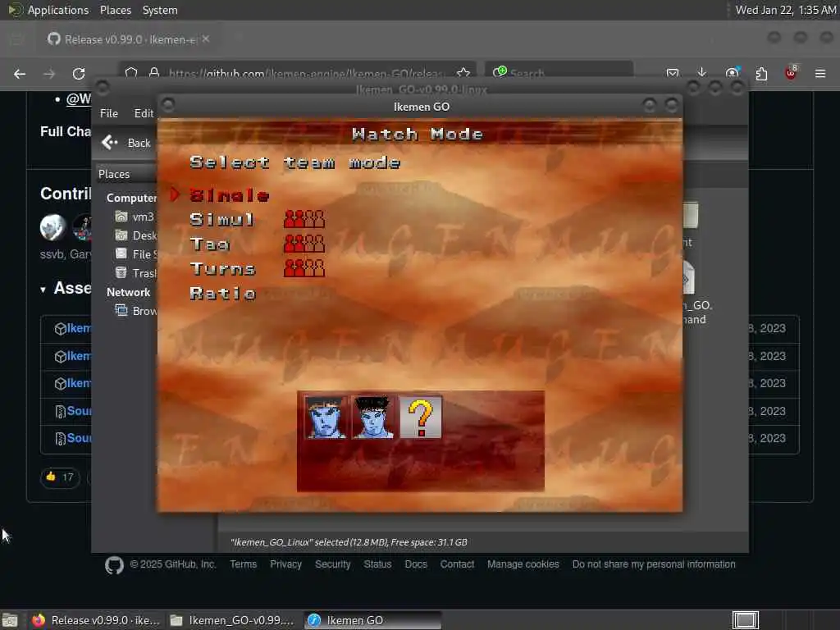This screenshot has width=840, height=630.
Task: Click Firefox forward navigation arrow
Action: coord(49,74)
